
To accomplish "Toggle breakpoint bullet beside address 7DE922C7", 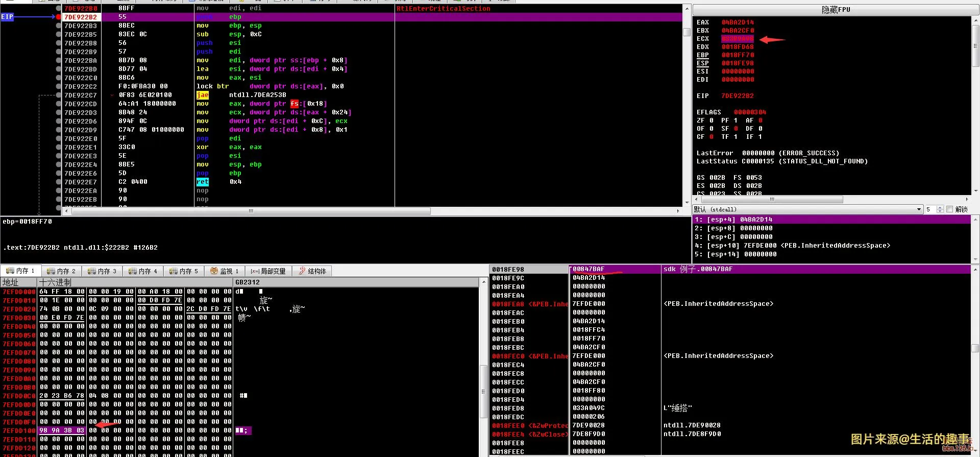I will [58, 95].
